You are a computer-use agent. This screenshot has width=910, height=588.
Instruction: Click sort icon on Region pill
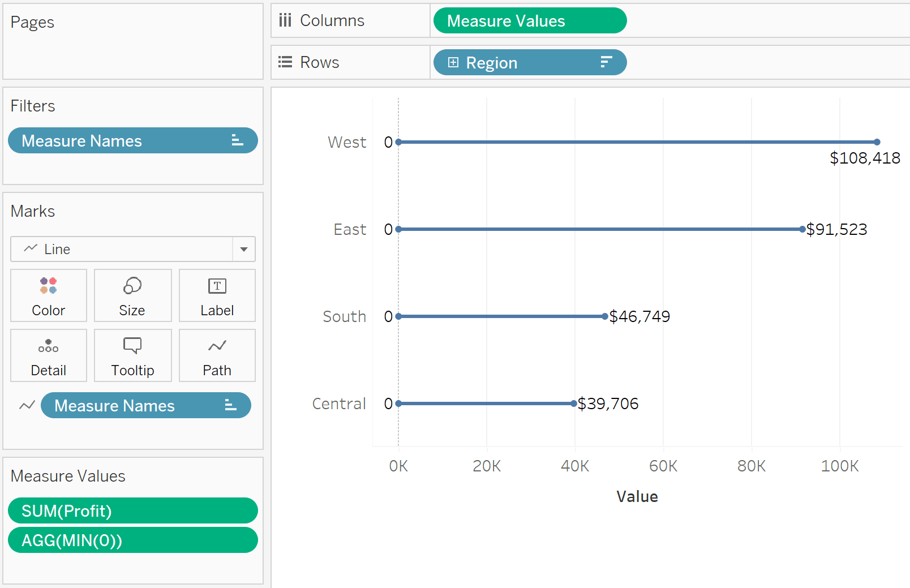606,62
